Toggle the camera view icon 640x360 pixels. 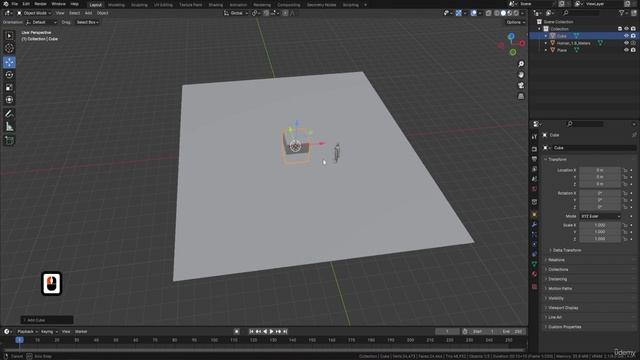521,85
